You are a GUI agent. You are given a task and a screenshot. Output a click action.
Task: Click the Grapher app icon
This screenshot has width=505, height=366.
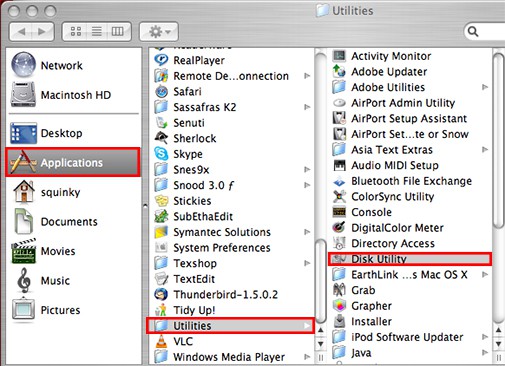point(339,306)
